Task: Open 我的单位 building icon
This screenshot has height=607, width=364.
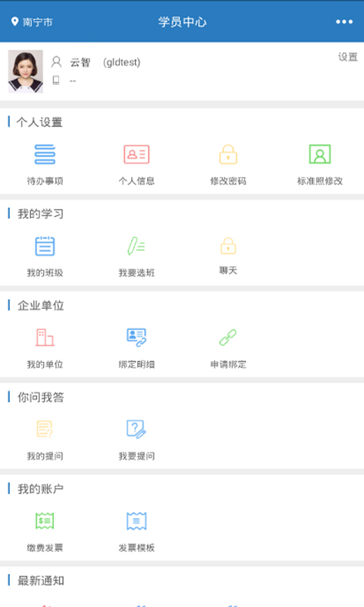Action: (45, 338)
